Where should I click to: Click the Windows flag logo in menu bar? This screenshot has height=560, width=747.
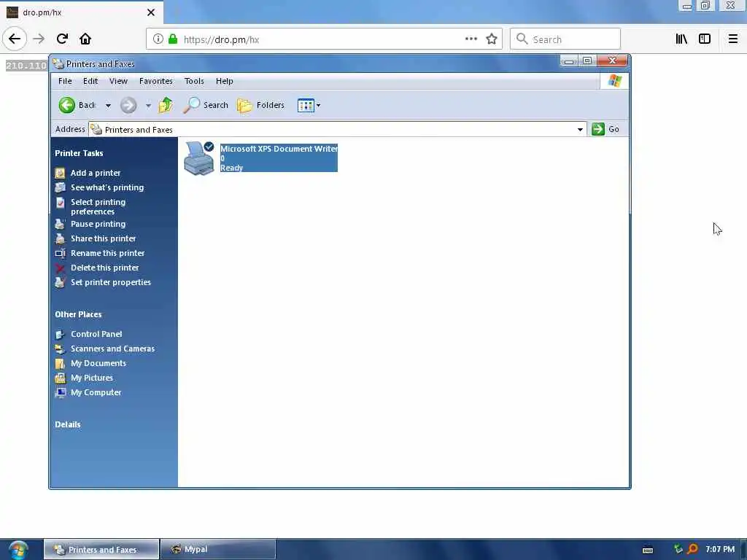(x=614, y=81)
